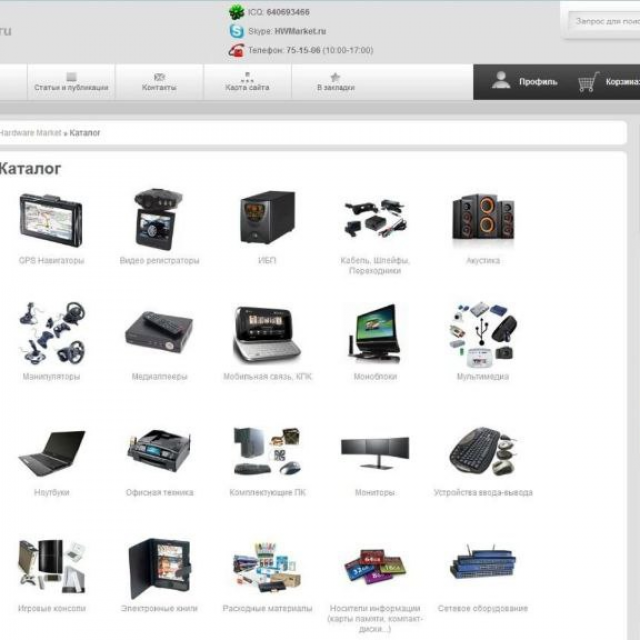This screenshot has width=640, height=640.
Task: Click the ИБП text link
Action: tap(267, 260)
